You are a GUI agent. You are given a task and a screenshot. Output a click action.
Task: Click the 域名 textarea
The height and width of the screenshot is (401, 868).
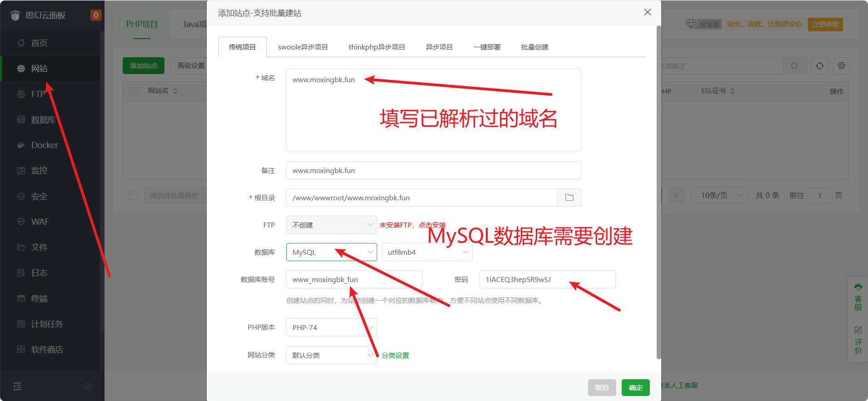click(x=434, y=110)
